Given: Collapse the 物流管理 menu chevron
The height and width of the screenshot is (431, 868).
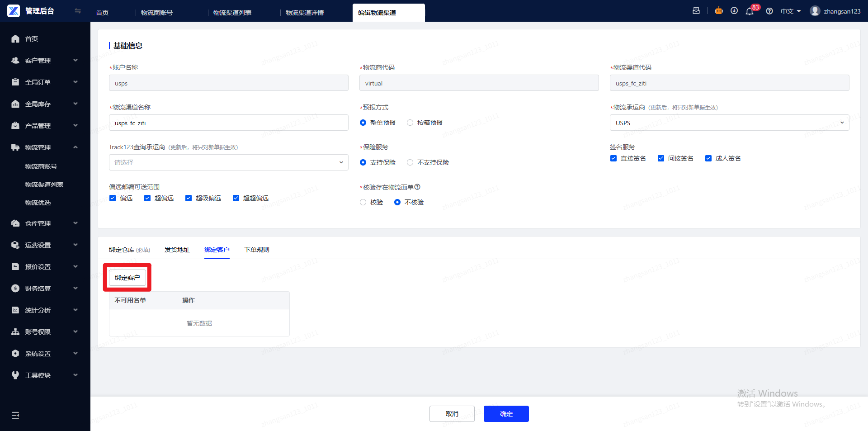Looking at the screenshot, I should (75, 147).
